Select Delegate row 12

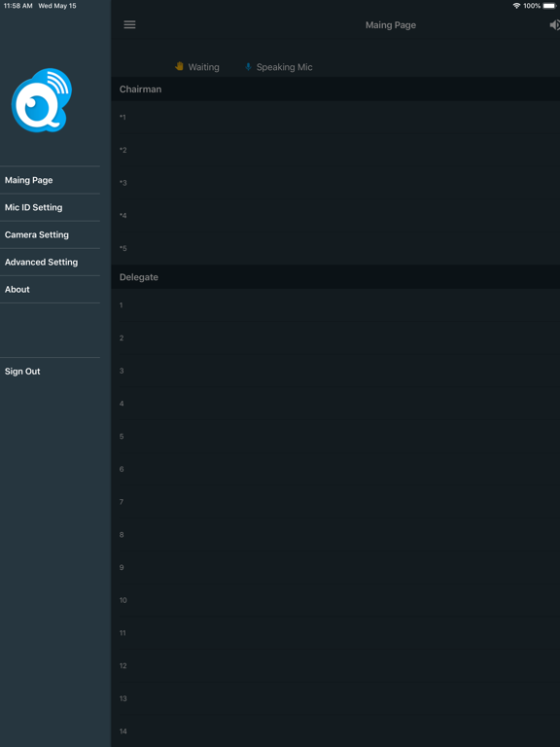coord(335,666)
